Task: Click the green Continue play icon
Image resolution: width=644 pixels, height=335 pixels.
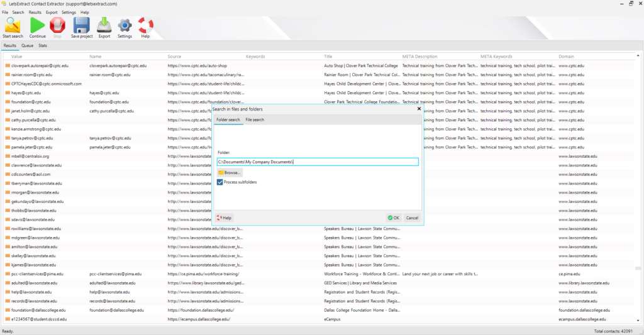Action: pos(37,26)
